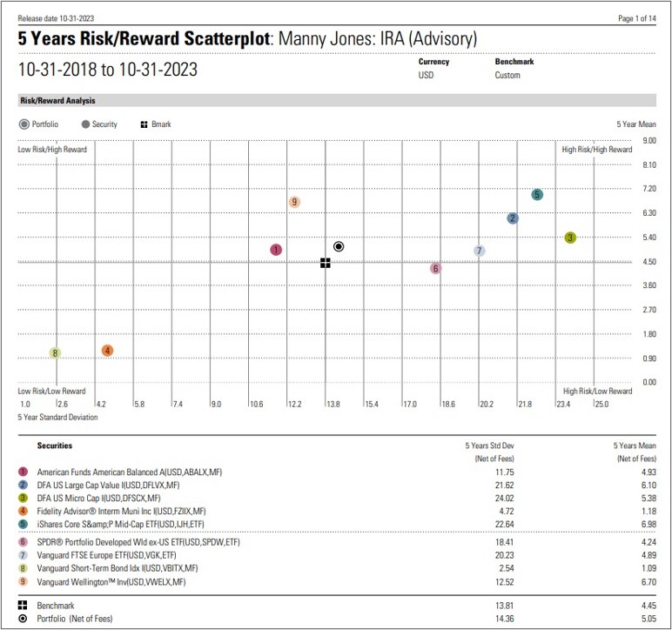Screen dimensions: 672x630
Task: Select 'Fidelity Advisor Interm Muni Inc I' name
Action: coord(121,511)
